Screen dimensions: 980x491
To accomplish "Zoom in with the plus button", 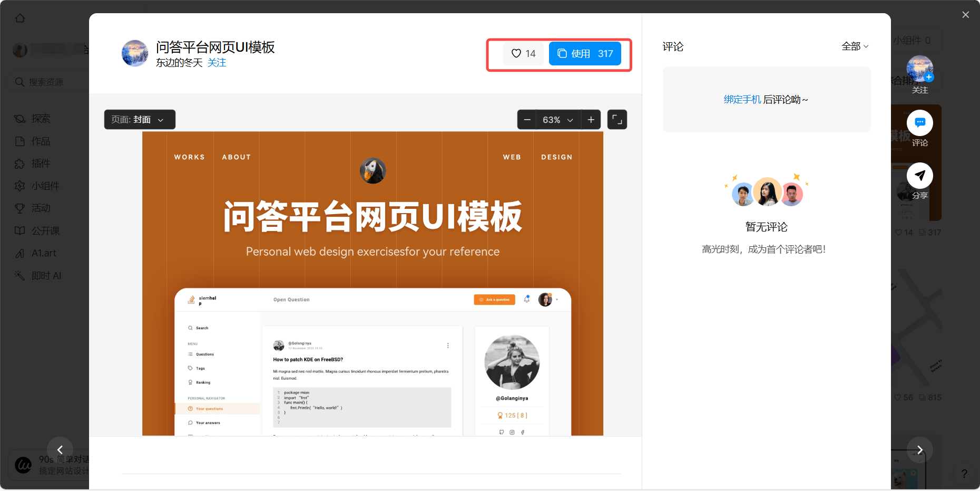I will 591,120.
